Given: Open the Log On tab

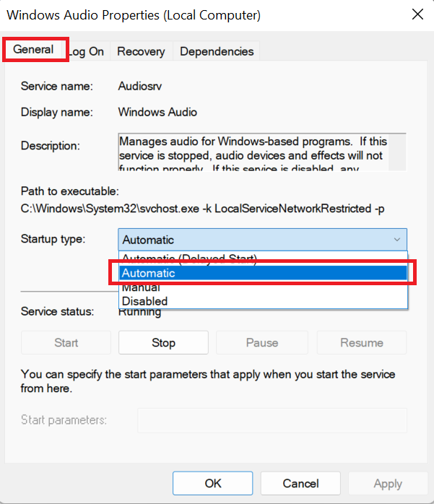Looking at the screenshot, I should pyautogui.click(x=87, y=51).
